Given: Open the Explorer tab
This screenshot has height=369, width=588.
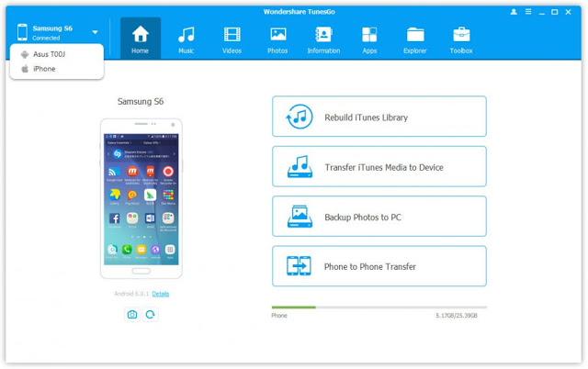Looking at the screenshot, I should click(x=415, y=39).
